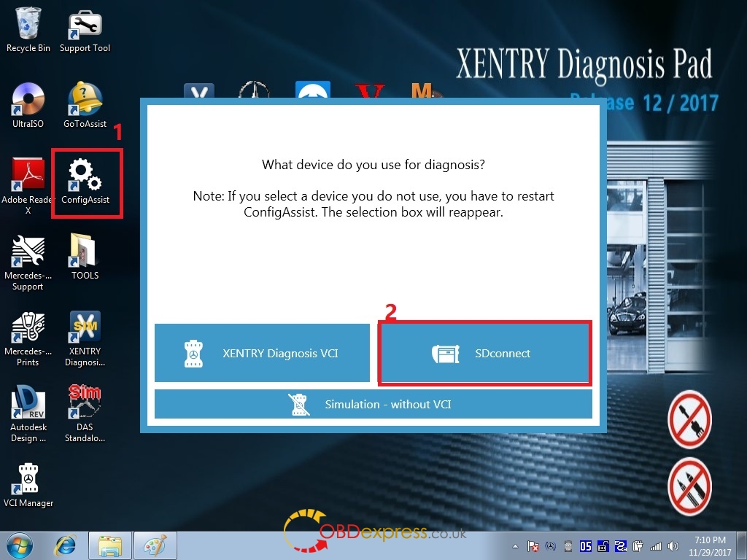Choose SDconnect as the diagnosis device
Screen dimensions: 747x560
coord(484,354)
